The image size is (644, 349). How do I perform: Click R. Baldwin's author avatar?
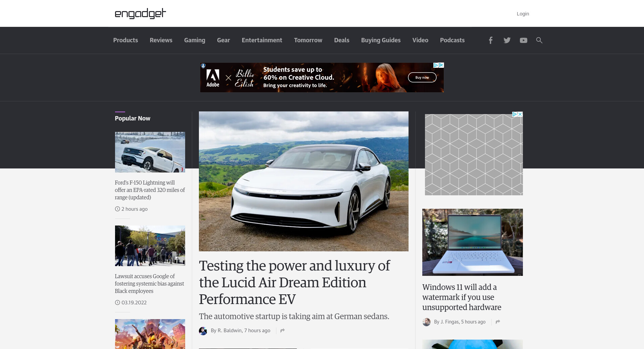(203, 331)
